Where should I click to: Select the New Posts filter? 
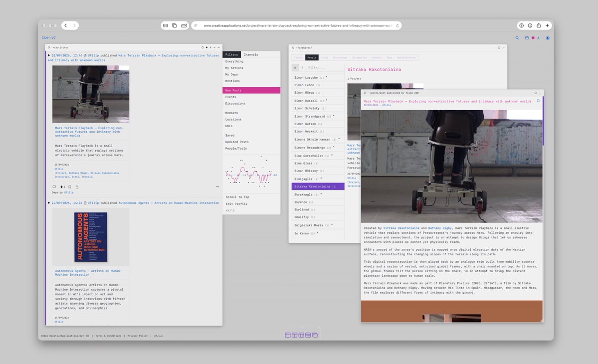tap(251, 90)
